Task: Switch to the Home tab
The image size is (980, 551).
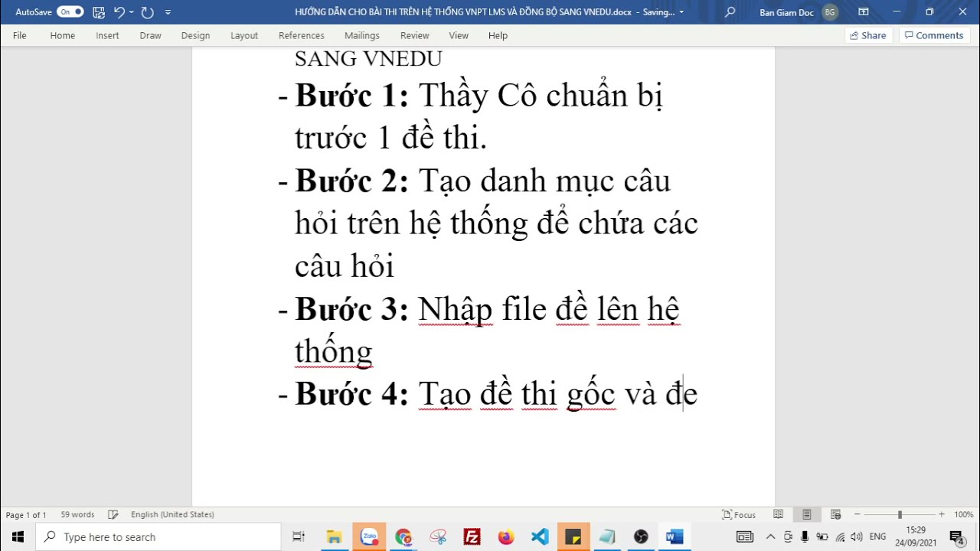Action: tap(63, 35)
